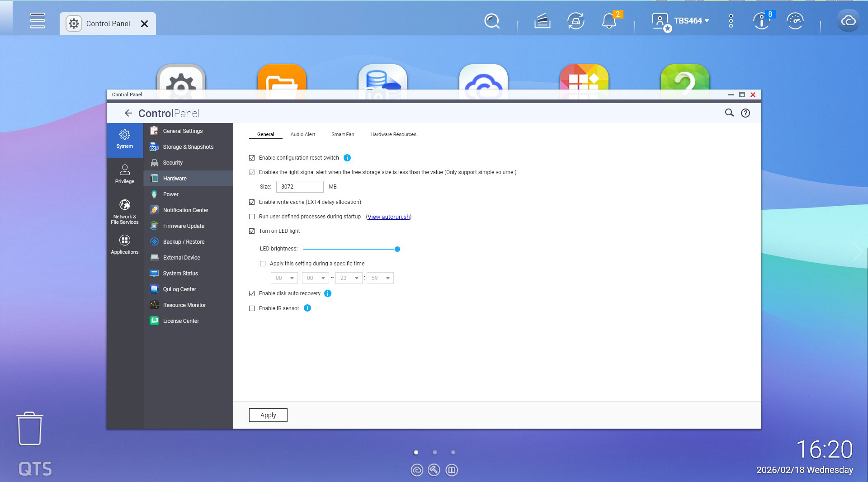
Task: Switch to the Smart Fan tab
Action: pos(342,134)
